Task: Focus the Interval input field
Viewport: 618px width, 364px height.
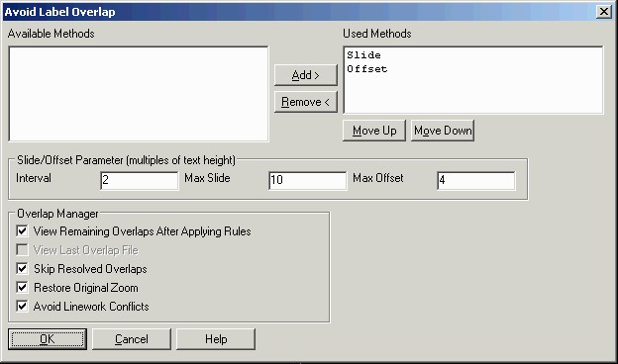Action: point(139,180)
